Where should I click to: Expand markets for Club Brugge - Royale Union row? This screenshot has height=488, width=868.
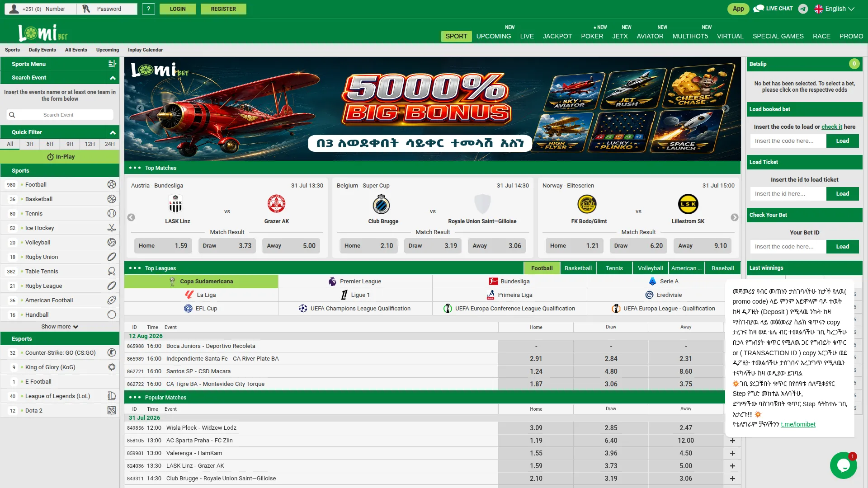pos(732,479)
